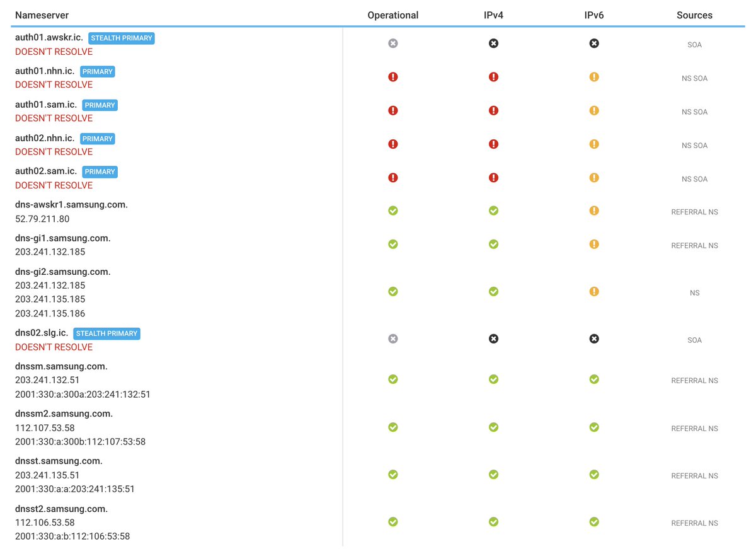Click the green IPv6 check for dnssm.samsung.com.
This screenshot has width=756, height=549.
click(x=594, y=379)
